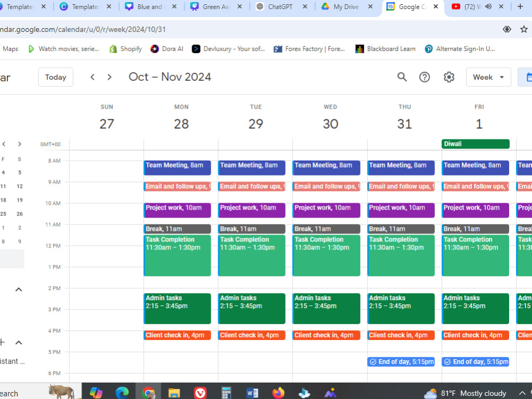This screenshot has height=399, width=532.
Task: Open File Explorer from taskbar
Action: 174,393
